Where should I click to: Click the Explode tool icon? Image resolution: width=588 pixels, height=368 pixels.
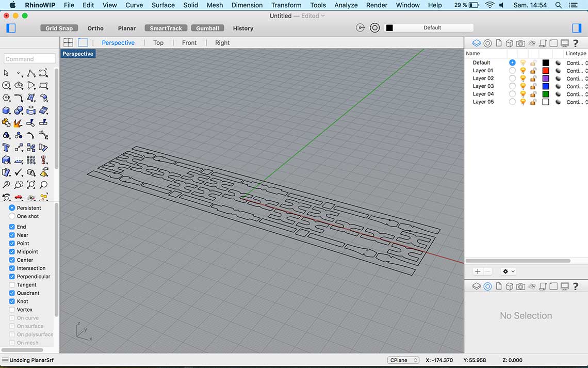pos(18,123)
